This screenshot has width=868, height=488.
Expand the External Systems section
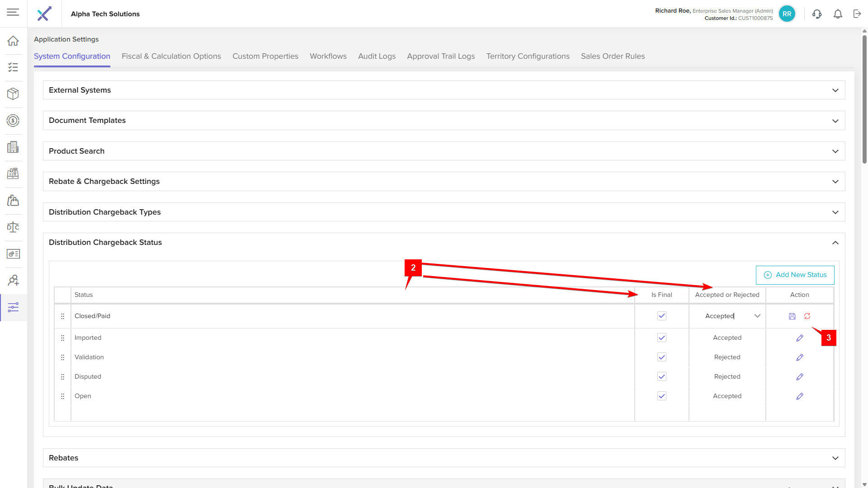(835, 90)
